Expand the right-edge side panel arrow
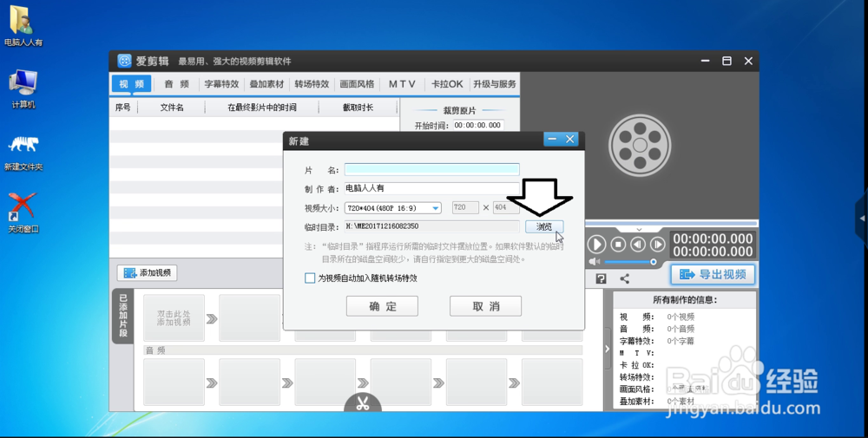 (862, 219)
